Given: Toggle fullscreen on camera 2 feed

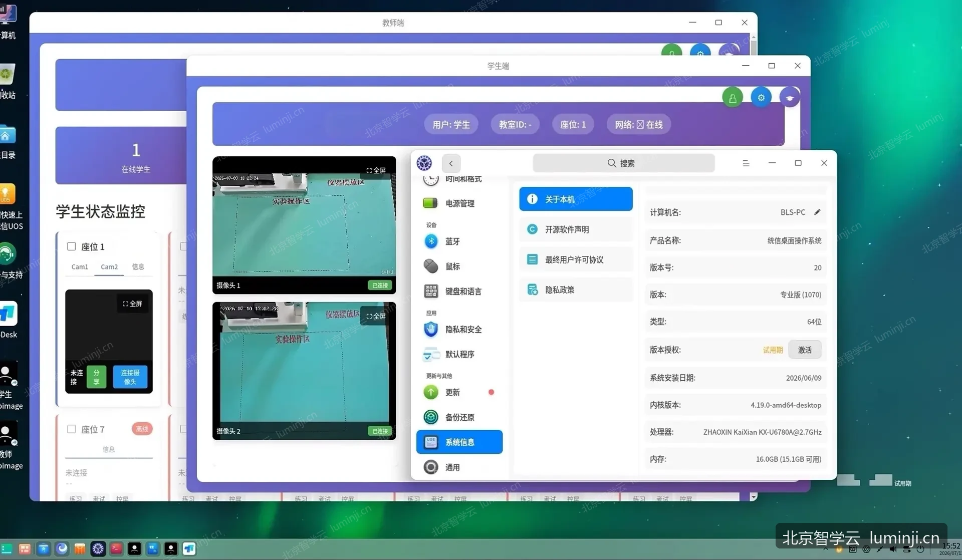Looking at the screenshot, I should coord(376,316).
